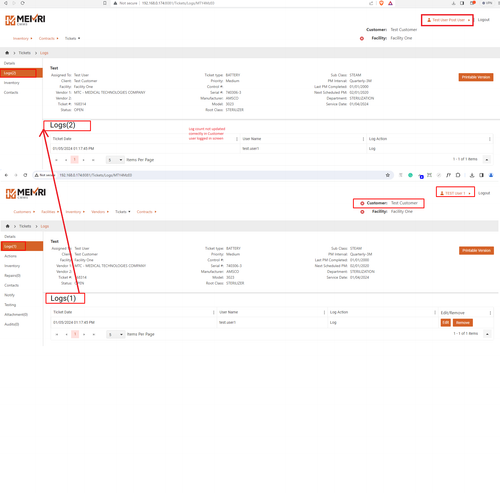
Task: Click Remove button in log row
Action: pos(463,322)
